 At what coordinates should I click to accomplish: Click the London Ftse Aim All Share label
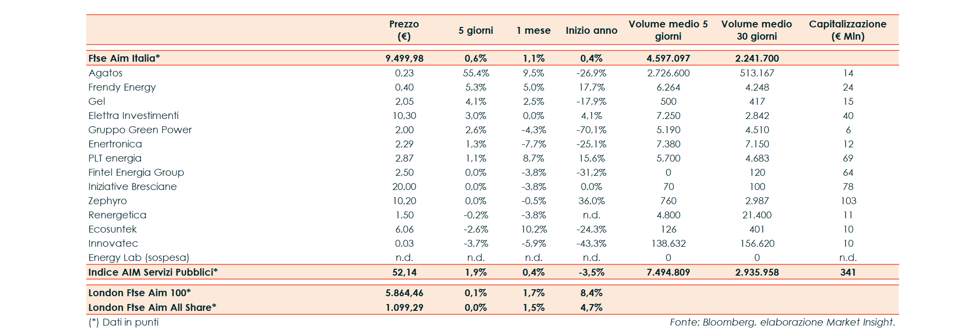click(152, 307)
